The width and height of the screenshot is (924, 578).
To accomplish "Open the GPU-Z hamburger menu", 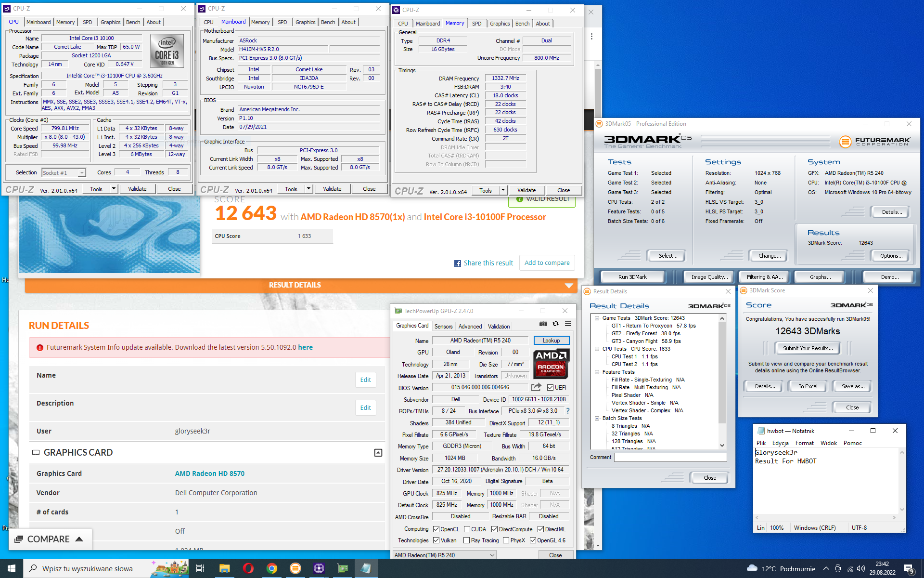I will (x=568, y=324).
